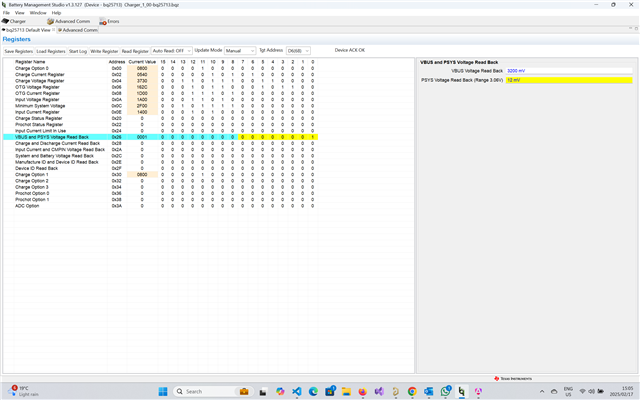Screen dimensions: 640x400
Task: Open WhatsApp from the taskbar
Action: click(x=445, y=391)
